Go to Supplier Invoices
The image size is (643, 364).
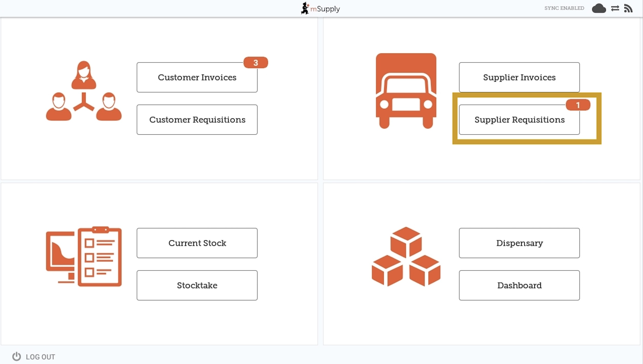click(519, 77)
